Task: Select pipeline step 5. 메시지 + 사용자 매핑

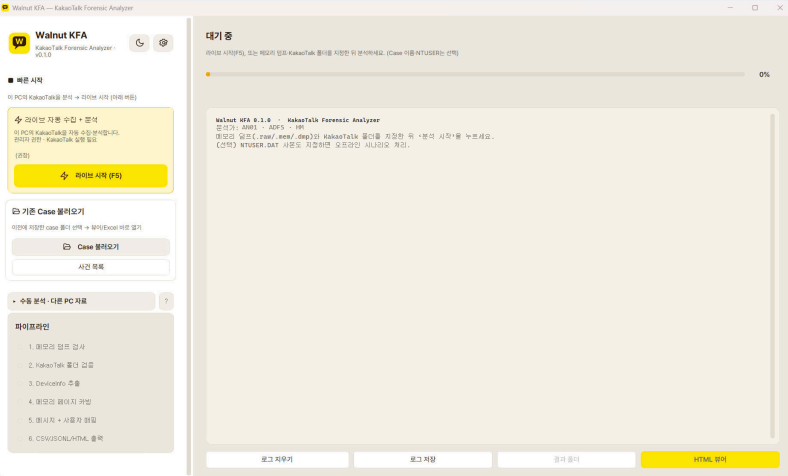Action: click(x=62, y=420)
